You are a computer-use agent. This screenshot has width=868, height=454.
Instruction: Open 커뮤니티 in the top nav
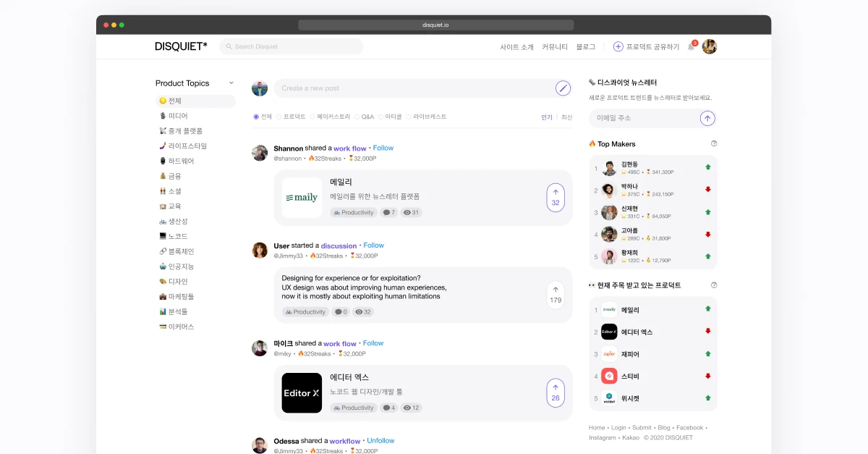(x=555, y=46)
